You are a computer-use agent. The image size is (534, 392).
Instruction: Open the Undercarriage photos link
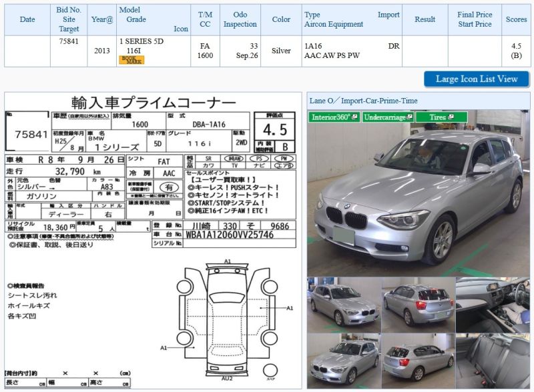tap(388, 117)
